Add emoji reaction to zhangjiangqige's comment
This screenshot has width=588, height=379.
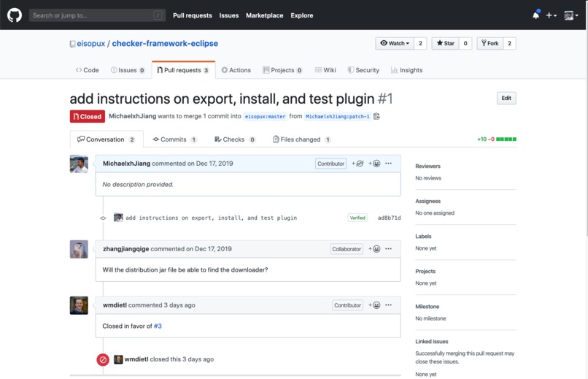click(x=374, y=249)
